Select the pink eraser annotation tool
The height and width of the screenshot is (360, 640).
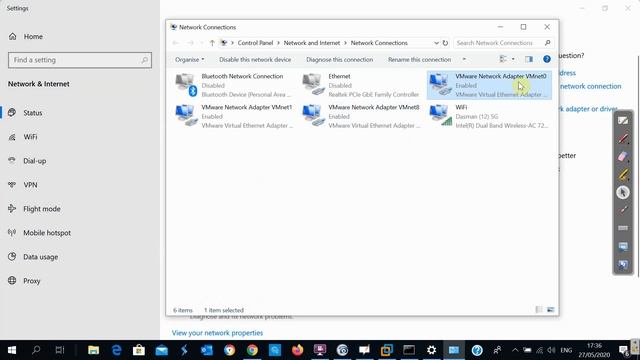(623, 156)
